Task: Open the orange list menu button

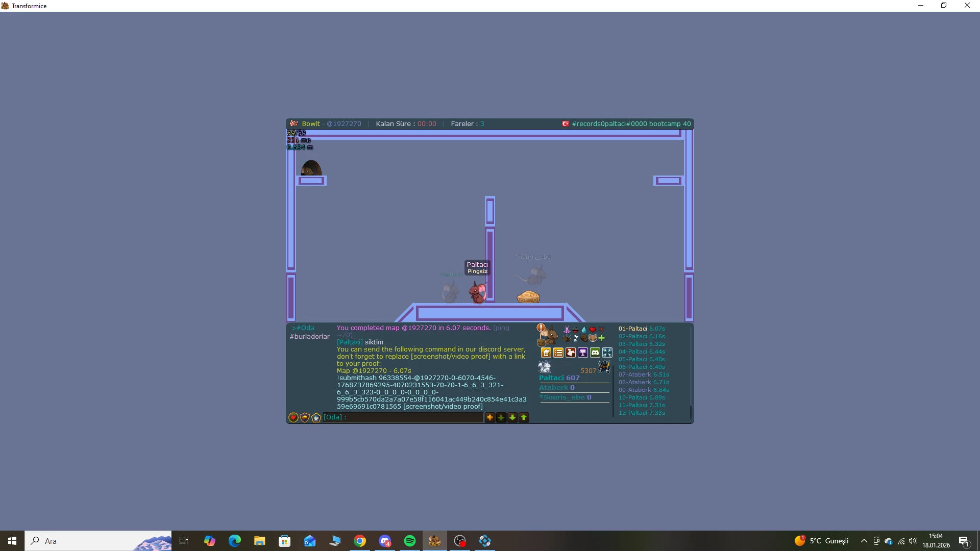Action: pyautogui.click(x=558, y=353)
